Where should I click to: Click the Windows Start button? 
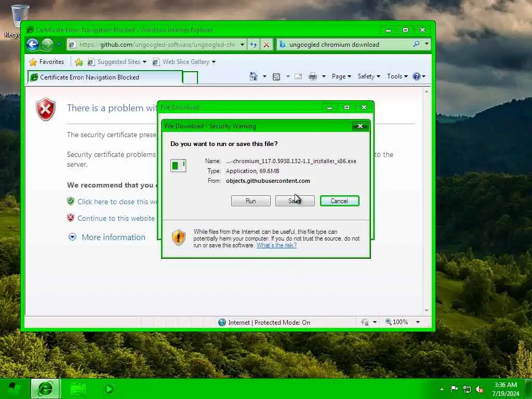click(14, 389)
